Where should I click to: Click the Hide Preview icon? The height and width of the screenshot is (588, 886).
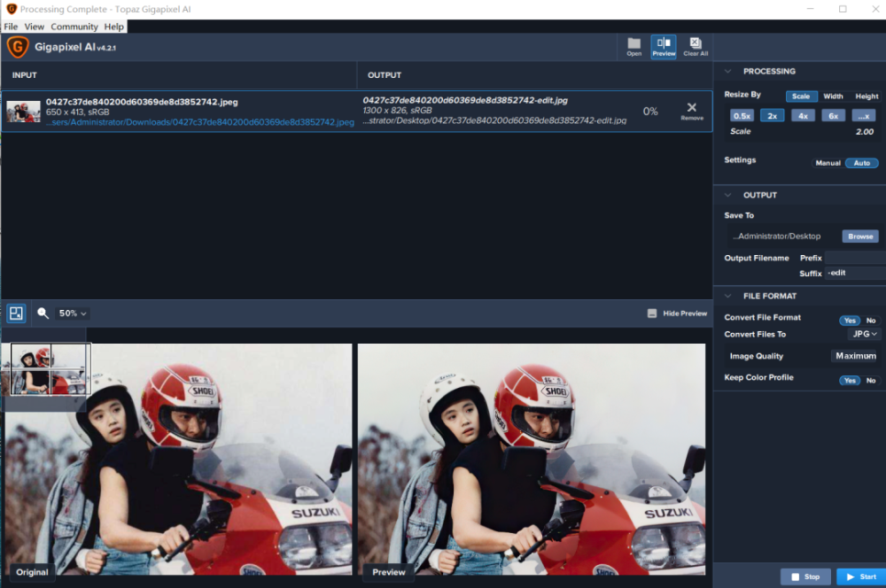(652, 313)
